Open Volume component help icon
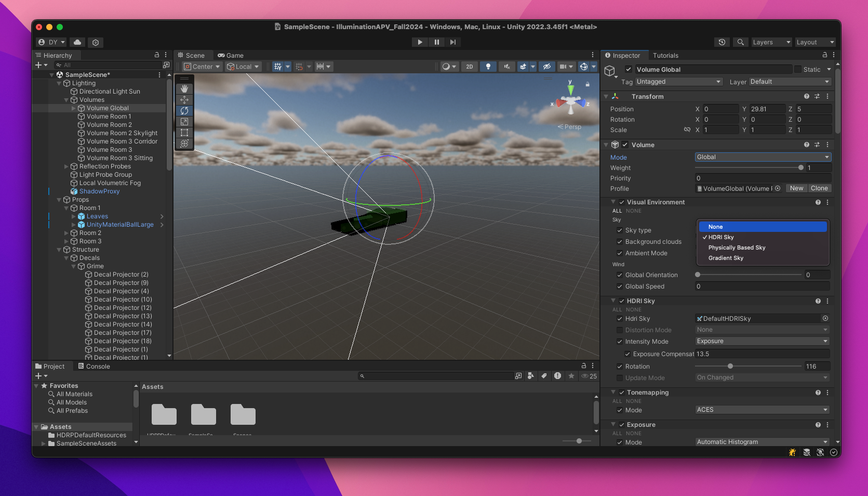The height and width of the screenshot is (496, 868). point(806,145)
